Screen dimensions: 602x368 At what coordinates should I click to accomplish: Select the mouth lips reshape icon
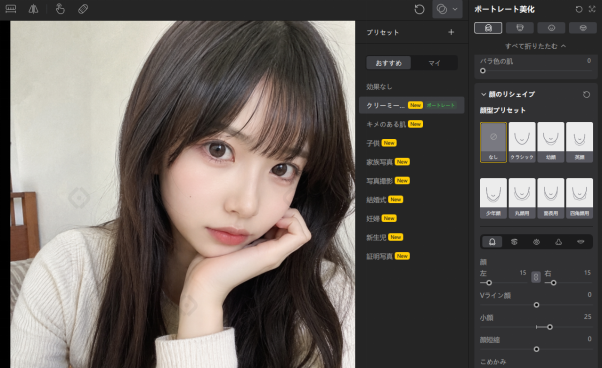tap(580, 242)
